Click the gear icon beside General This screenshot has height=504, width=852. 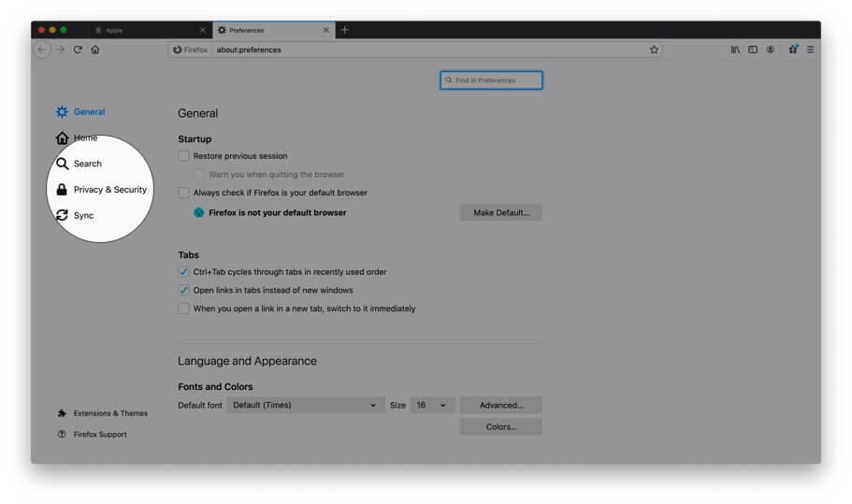[x=62, y=112]
